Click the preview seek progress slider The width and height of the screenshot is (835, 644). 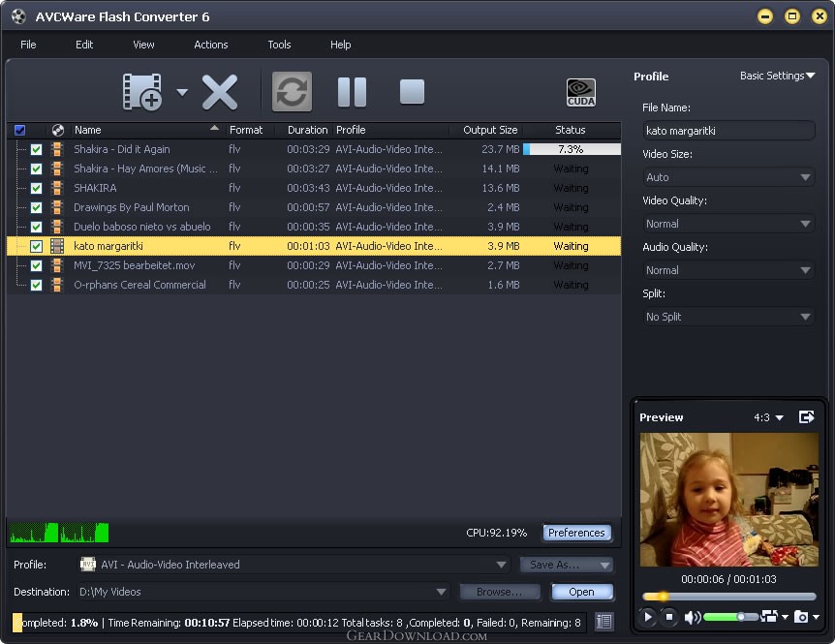coord(728,597)
